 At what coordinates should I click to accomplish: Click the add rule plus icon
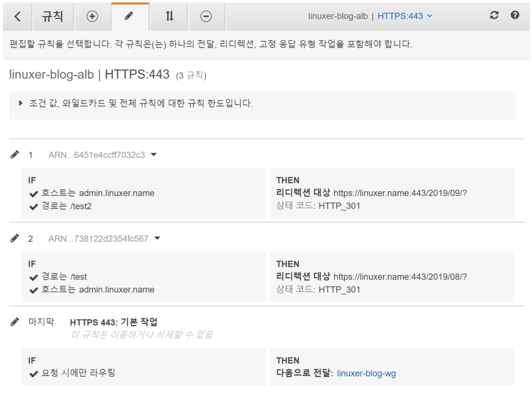[92, 16]
